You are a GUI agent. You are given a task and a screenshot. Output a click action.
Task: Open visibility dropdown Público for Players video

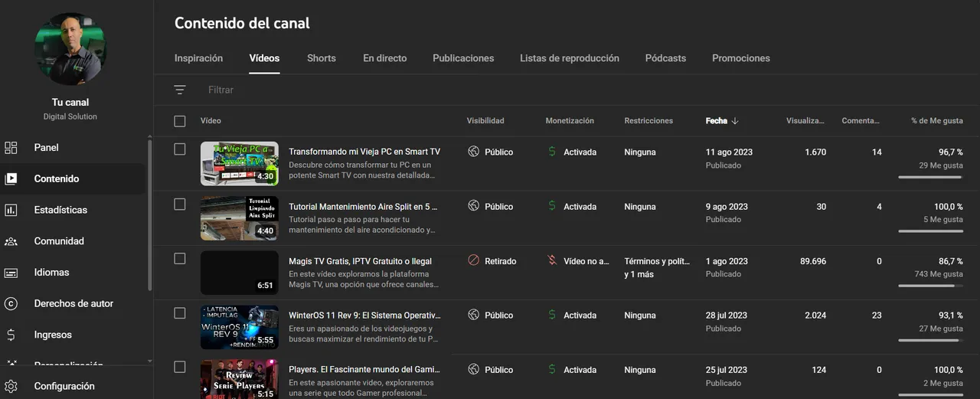[498, 369]
